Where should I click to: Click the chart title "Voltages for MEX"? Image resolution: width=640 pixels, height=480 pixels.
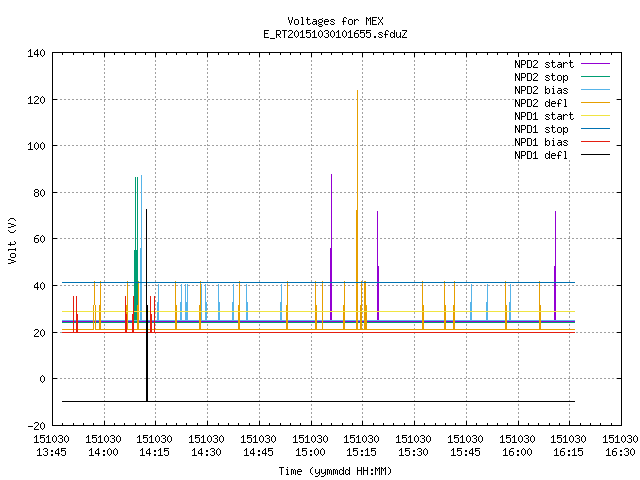(x=335, y=21)
